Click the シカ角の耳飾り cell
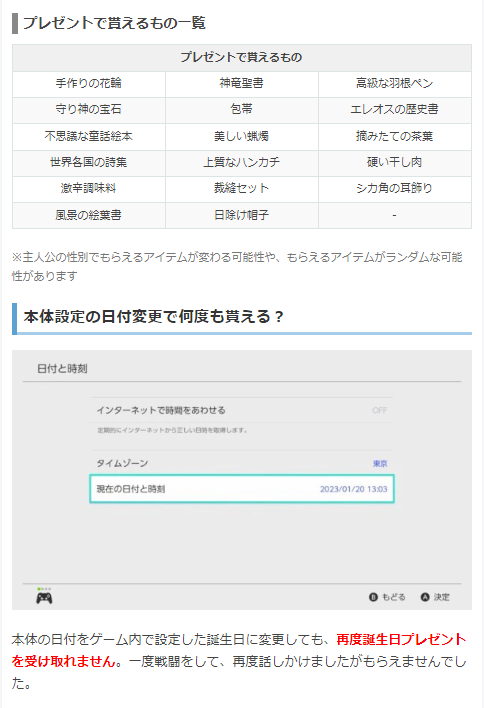Image resolution: width=484 pixels, height=708 pixels. pyautogui.click(x=395, y=189)
